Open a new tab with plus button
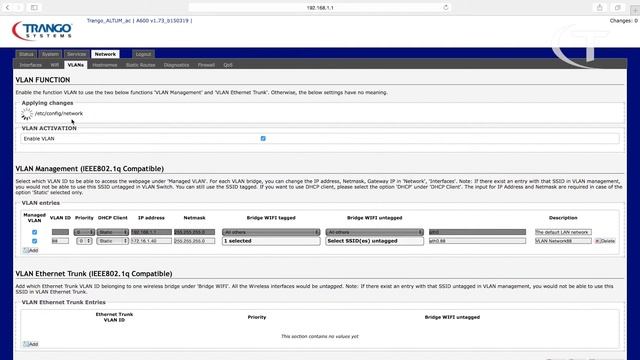 635,10
